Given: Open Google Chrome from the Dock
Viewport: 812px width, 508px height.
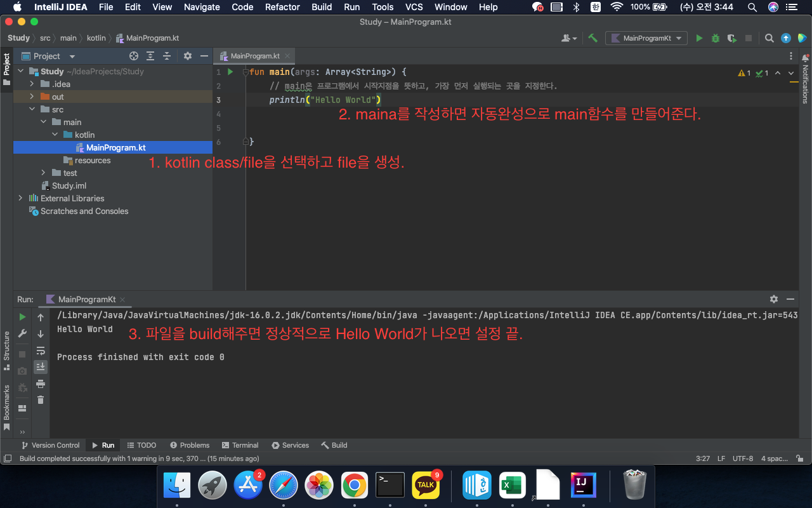Looking at the screenshot, I should (x=354, y=486).
